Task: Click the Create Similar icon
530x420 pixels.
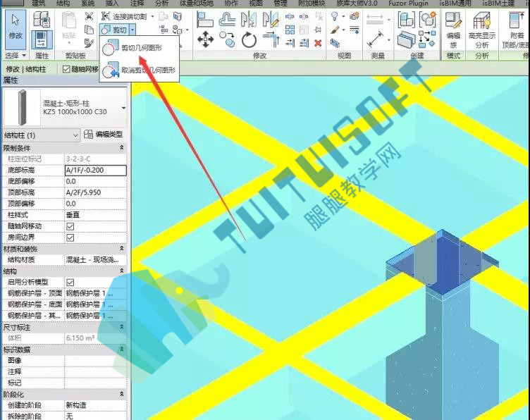Action: 427,39
